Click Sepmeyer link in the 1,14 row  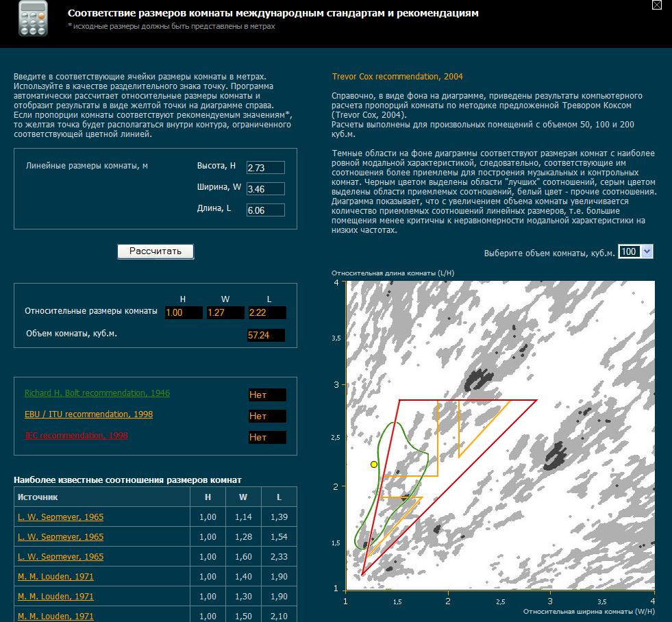point(61,517)
